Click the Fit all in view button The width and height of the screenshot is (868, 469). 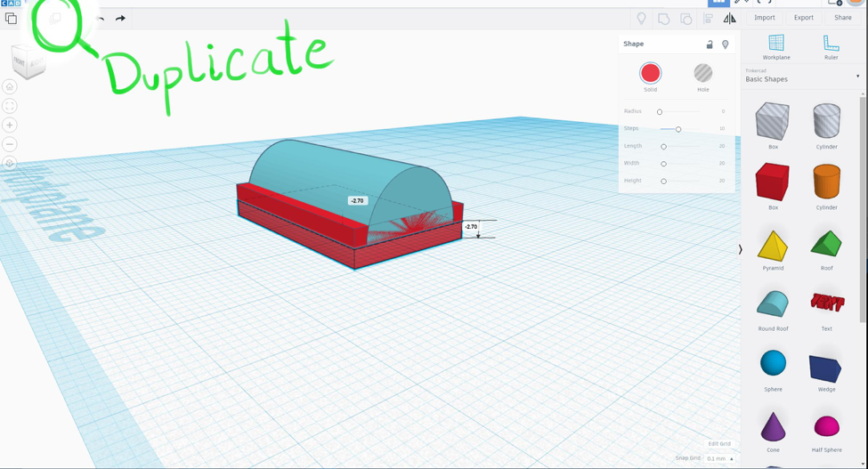pos(10,106)
